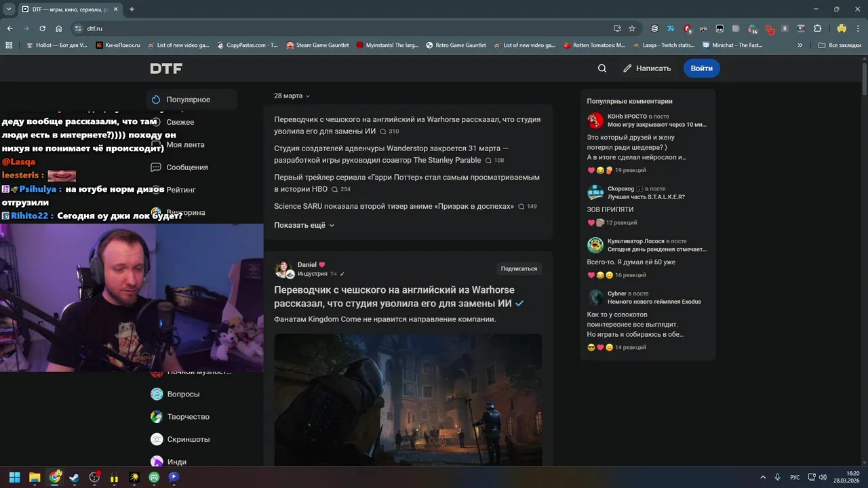
Task: Click the browser home icon
Action: [x=59, y=28]
